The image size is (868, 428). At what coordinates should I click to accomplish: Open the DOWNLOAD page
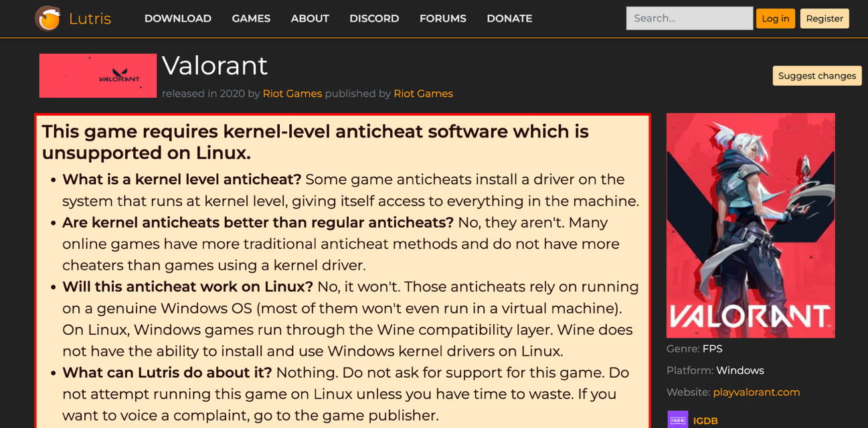tap(177, 18)
